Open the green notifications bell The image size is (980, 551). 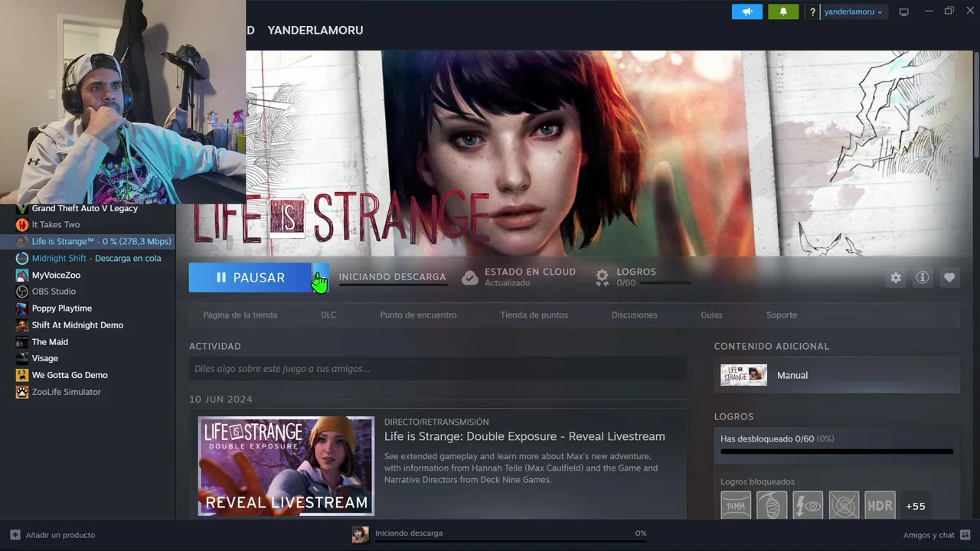coord(782,11)
